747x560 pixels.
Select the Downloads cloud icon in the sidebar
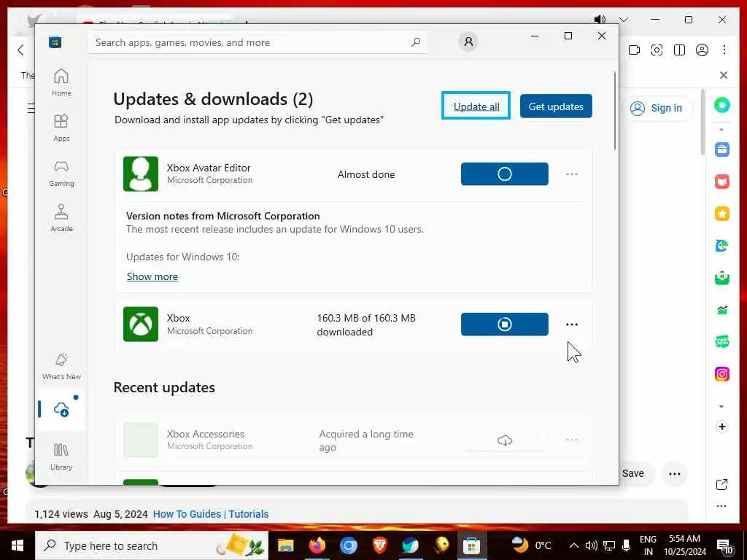pos(61,410)
